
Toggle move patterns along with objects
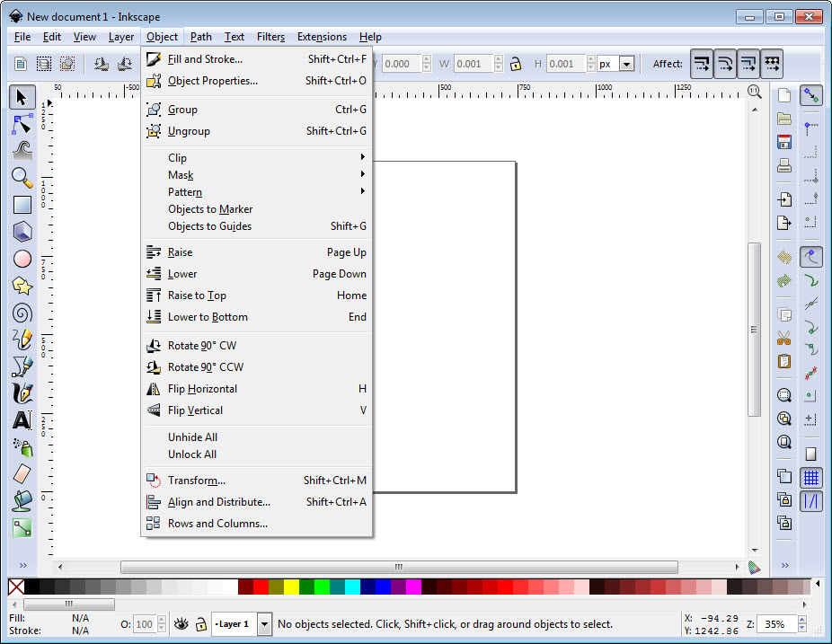(x=772, y=64)
